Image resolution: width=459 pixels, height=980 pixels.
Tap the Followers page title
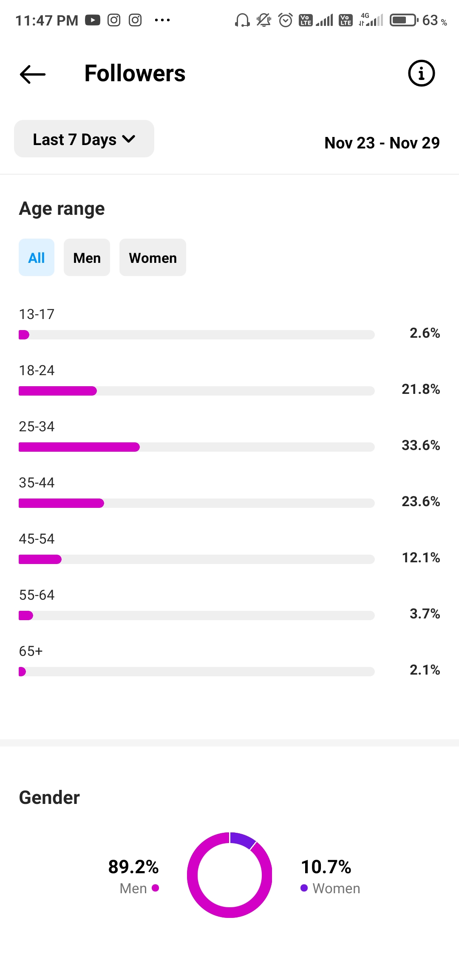click(x=135, y=73)
